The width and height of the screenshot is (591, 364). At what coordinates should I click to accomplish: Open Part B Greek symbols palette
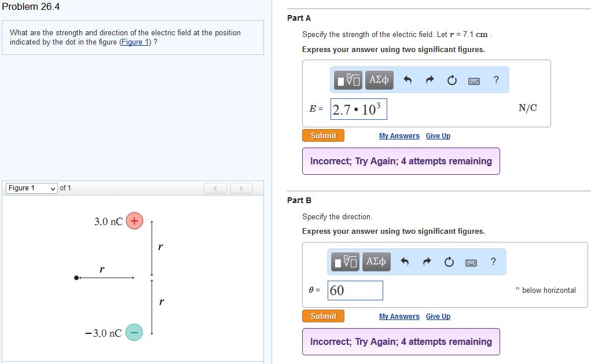376,262
